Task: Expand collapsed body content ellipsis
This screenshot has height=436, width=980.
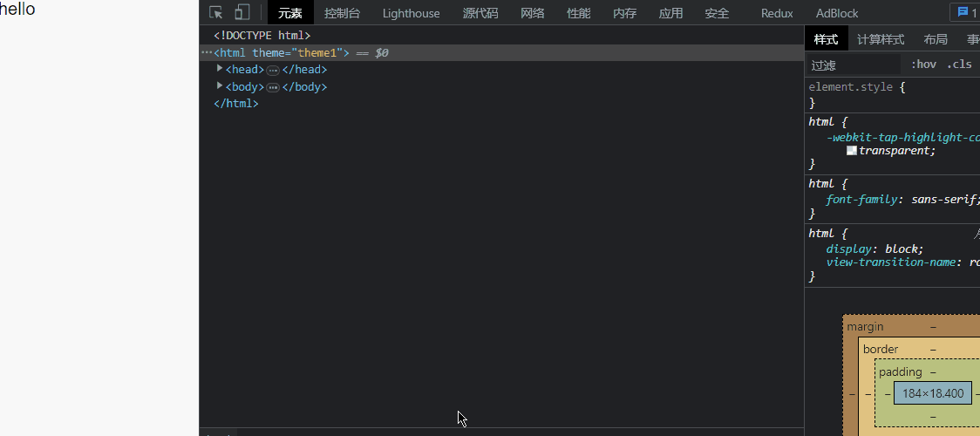Action: click(273, 87)
